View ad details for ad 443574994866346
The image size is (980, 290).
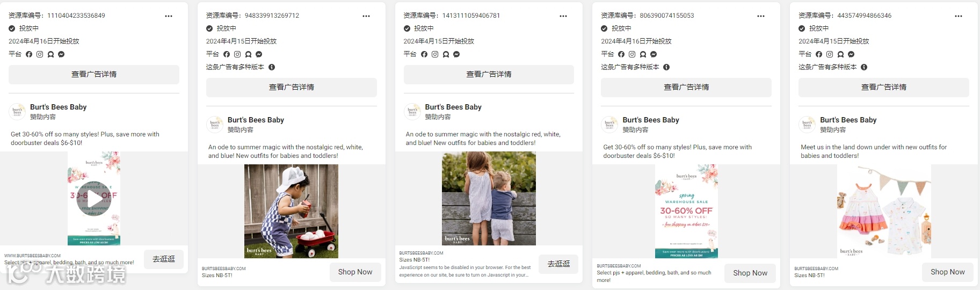click(884, 87)
